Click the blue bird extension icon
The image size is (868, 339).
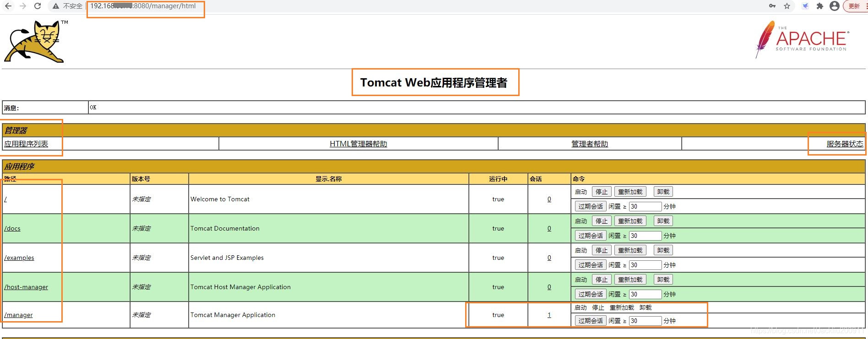tap(805, 6)
